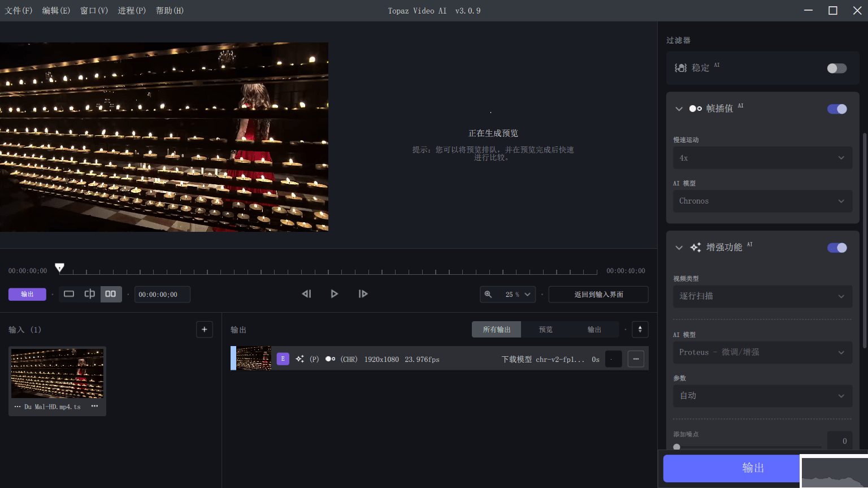Select the Du Mal-HD.mp4.ts input thumbnail
Image resolution: width=868 pixels, height=488 pixels.
pyautogui.click(x=57, y=373)
